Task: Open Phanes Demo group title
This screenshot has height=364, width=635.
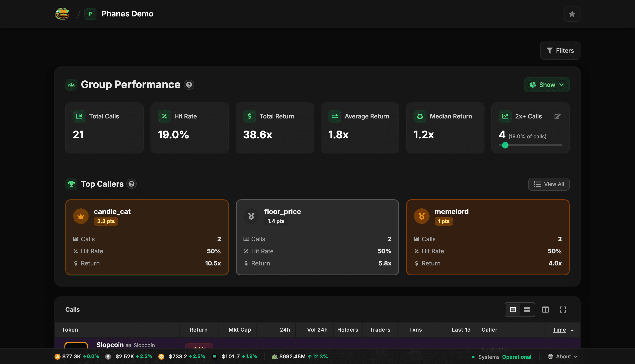Action: point(127,14)
